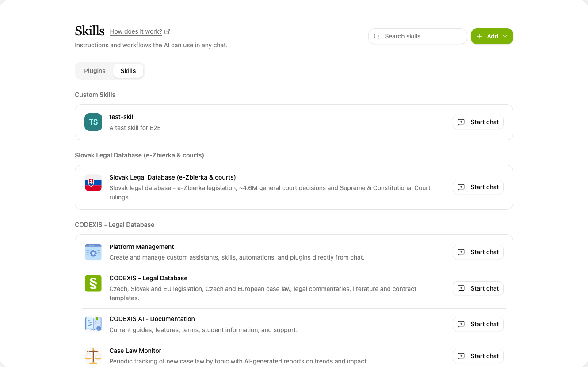Click the 'CODEXIS - Legal Database' section heading
Screen dimensions: 588x367
(115, 225)
